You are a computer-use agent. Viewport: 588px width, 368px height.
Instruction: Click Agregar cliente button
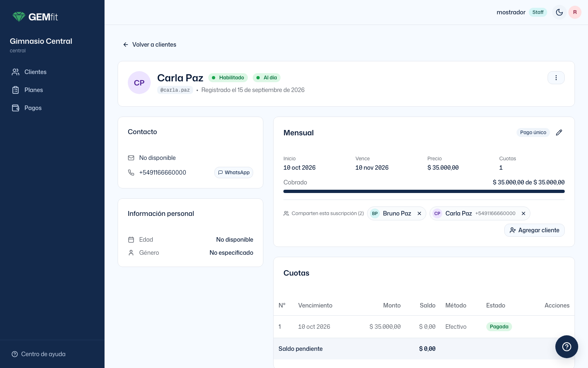point(535,230)
